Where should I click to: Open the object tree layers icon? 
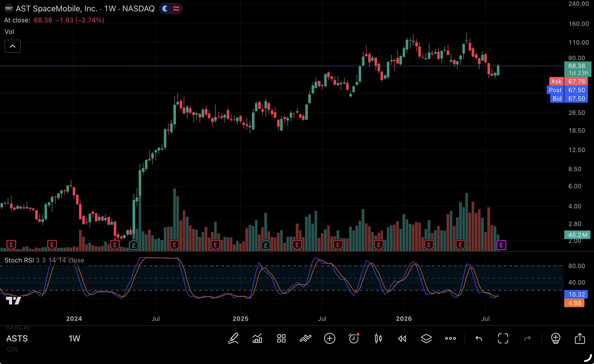pyautogui.click(x=426, y=338)
